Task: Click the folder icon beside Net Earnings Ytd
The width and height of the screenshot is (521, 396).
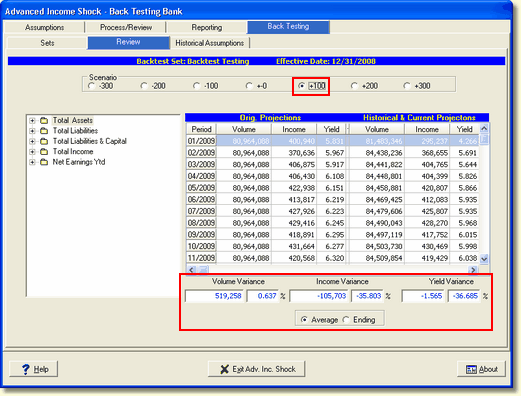Action: (x=44, y=162)
